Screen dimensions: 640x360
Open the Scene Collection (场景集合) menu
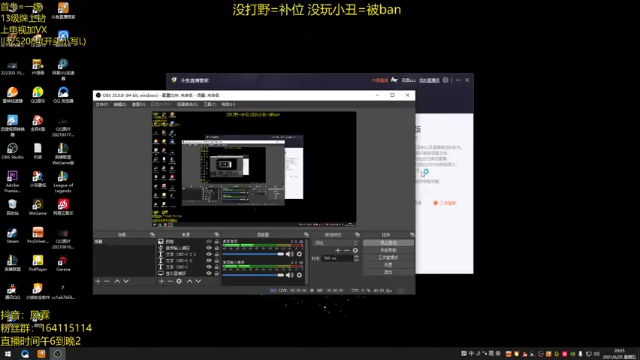click(187, 104)
